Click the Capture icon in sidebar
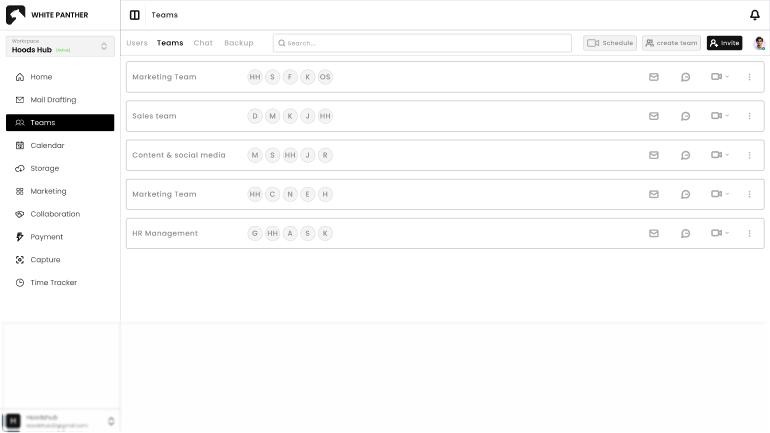Image resolution: width=770 pixels, height=433 pixels. coord(20,260)
